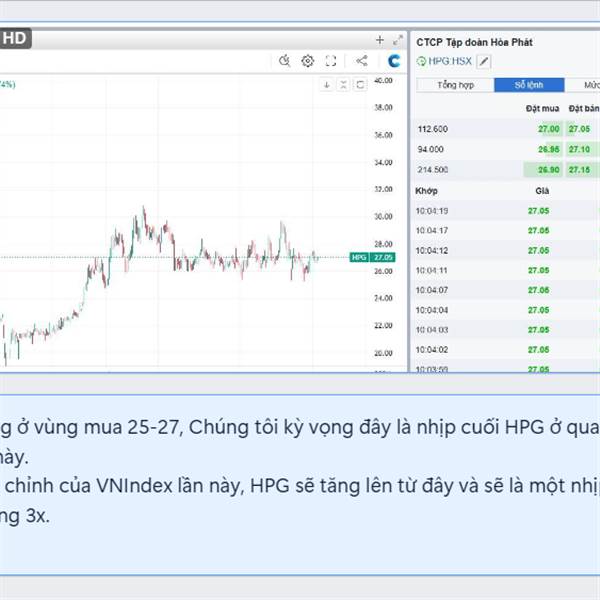This screenshot has width=600, height=600.
Task: Click the plus icon above the chart
Action: [x=380, y=40]
